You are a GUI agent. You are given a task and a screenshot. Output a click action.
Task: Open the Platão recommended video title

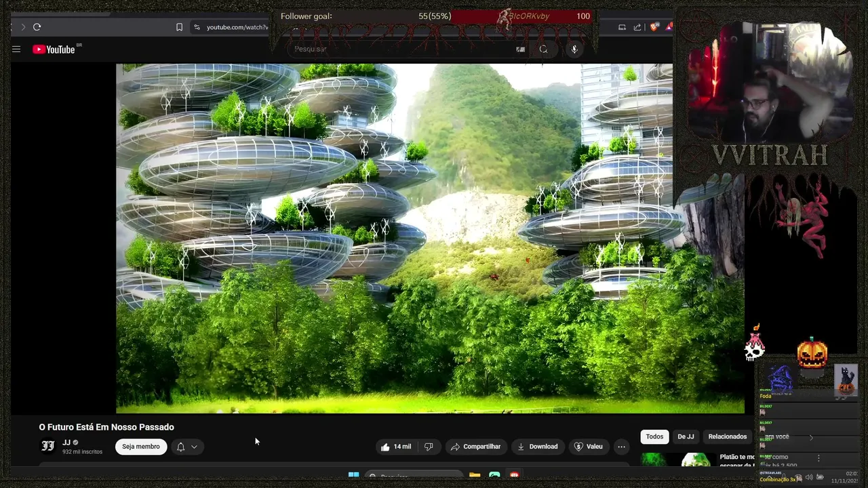pyautogui.click(x=737, y=461)
